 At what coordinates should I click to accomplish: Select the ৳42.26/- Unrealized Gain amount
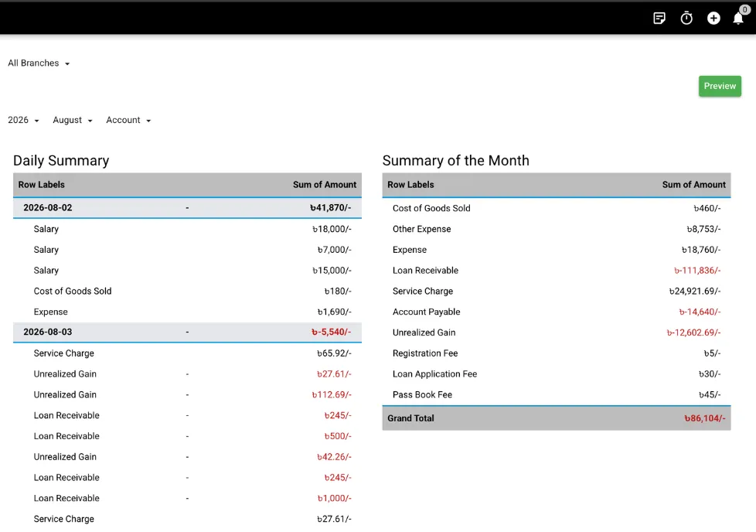(334, 457)
